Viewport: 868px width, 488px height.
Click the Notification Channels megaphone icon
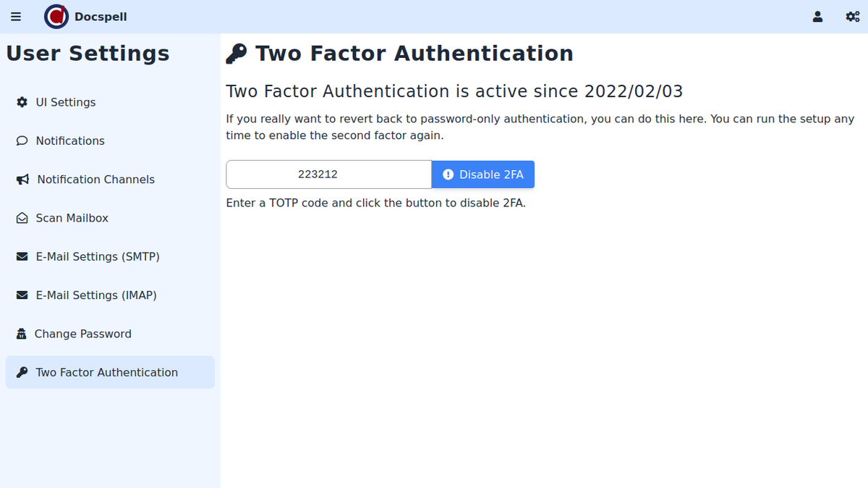tap(22, 180)
